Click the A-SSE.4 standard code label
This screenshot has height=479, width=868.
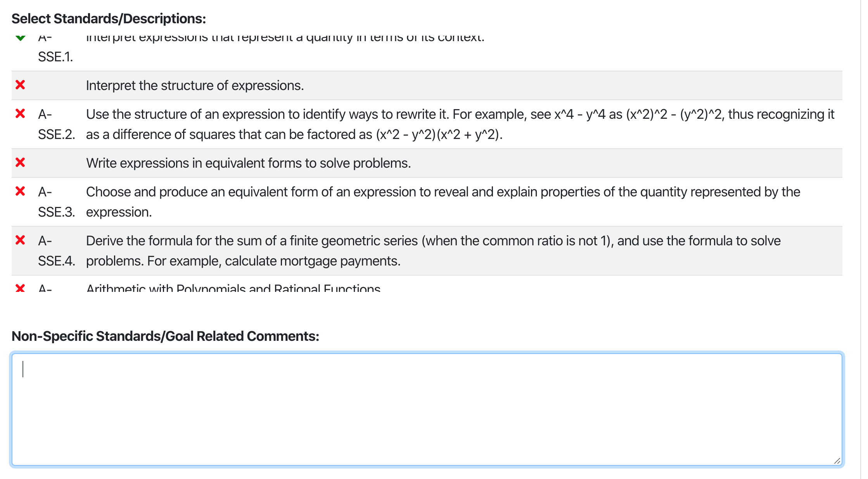[x=56, y=251]
